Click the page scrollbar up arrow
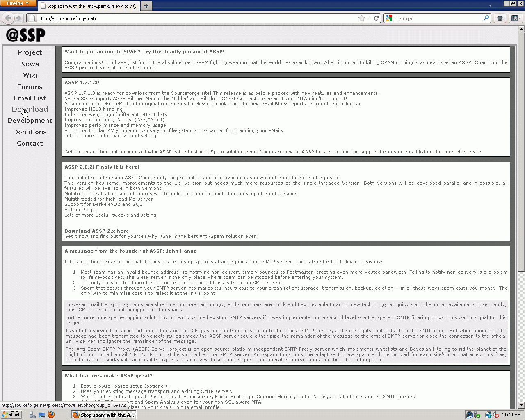Image resolution: width=525 pixels, height=420 pixels. coord(521,29)
